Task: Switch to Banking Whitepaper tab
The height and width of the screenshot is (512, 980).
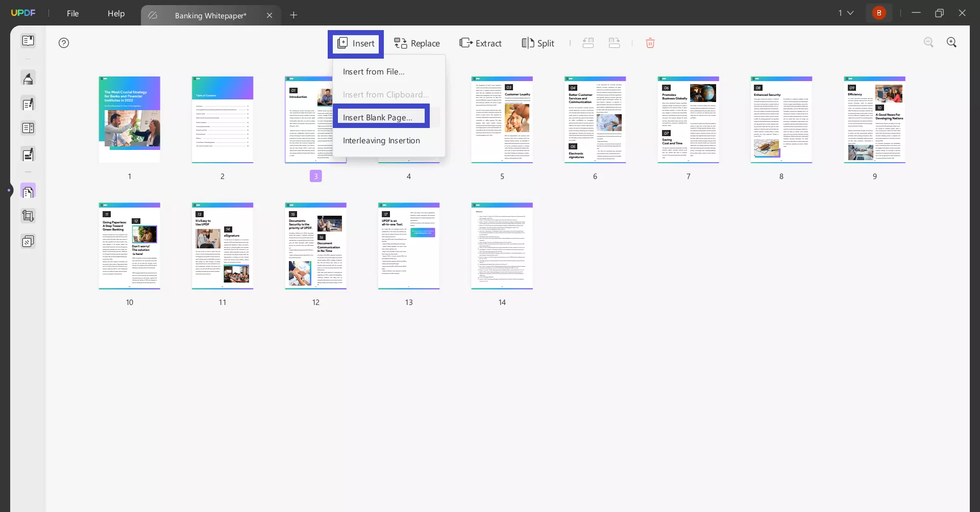Action: 210,16
